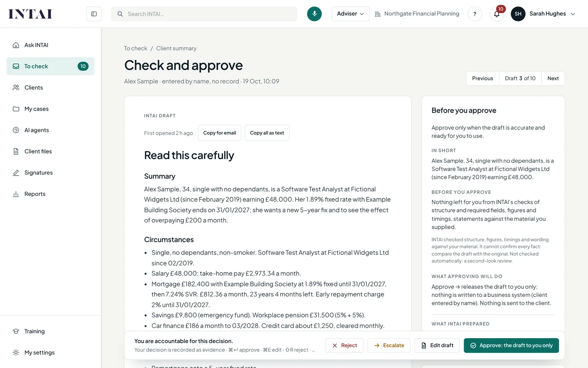
Task: Open notifications bell with 10 badge
Action: (497, 14)
